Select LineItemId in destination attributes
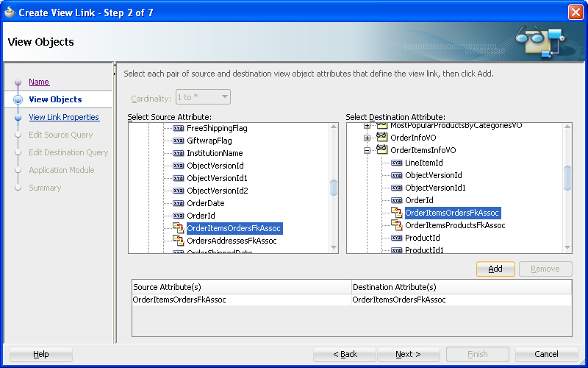The image size is (588, 368). coord(424,163)
